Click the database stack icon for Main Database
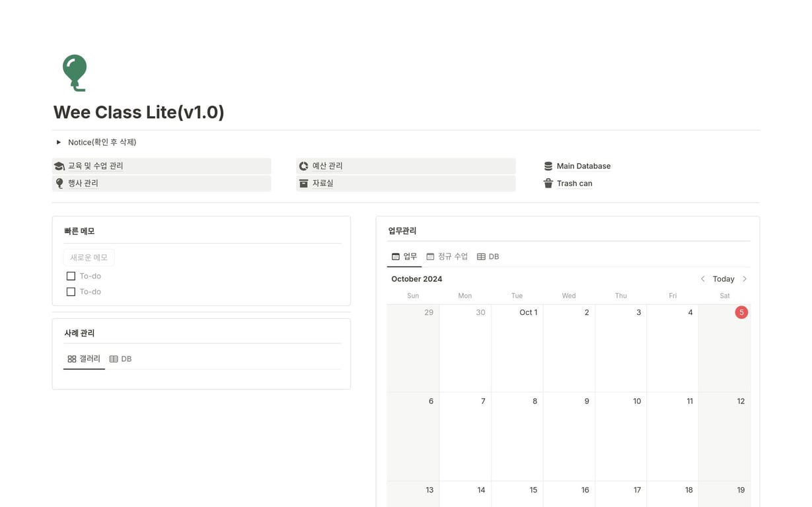This screenshot has width=812, height=507. pos(548,166)
